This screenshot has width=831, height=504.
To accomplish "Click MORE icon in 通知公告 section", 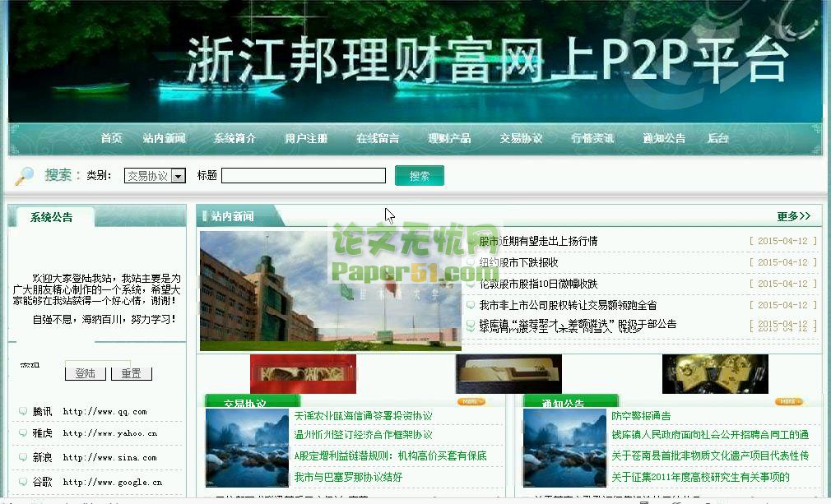I will (x=787, y=402).
